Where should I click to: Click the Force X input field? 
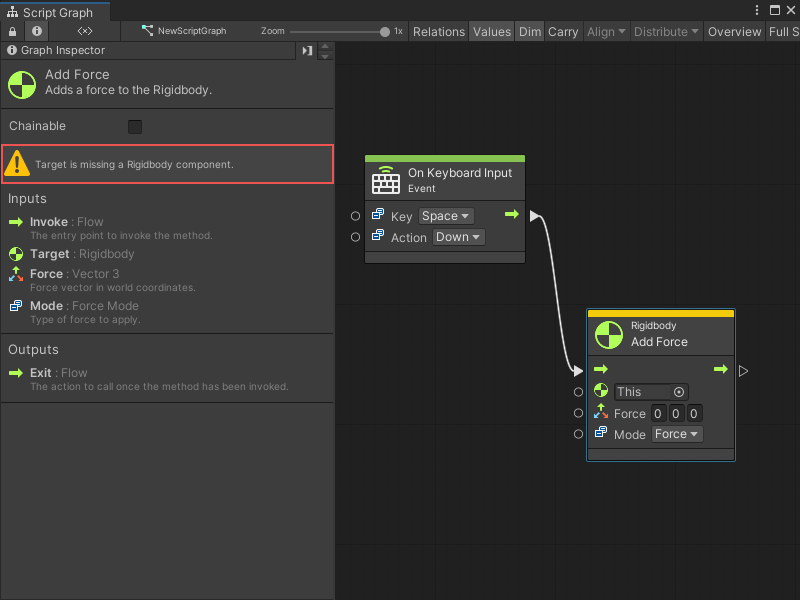(x=658, y=413)
